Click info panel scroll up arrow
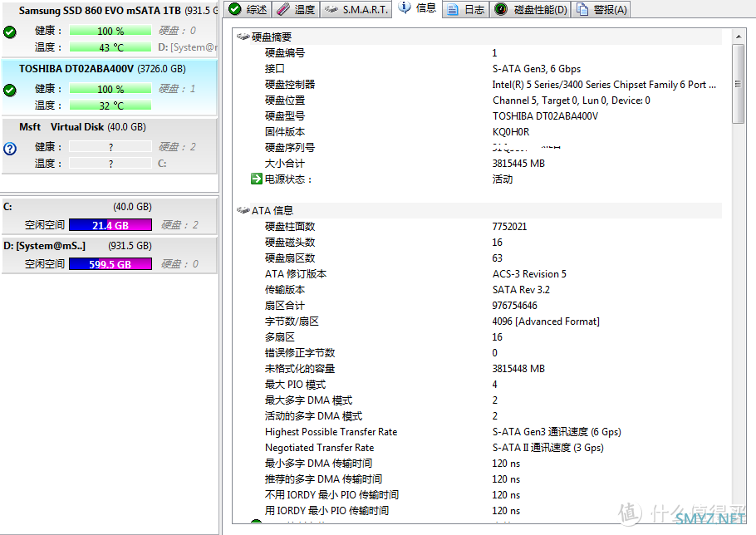Screen dimensions: 756x535 click(x=739, y=37)
